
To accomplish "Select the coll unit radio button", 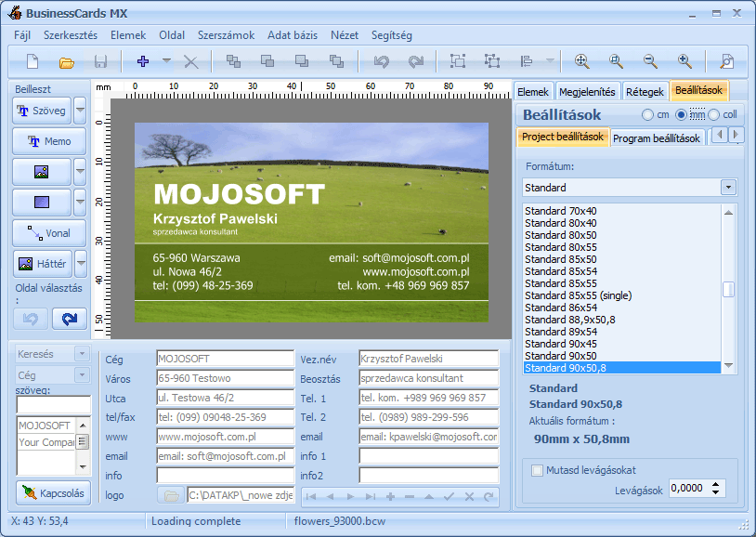I will click(x=714, y=115).
